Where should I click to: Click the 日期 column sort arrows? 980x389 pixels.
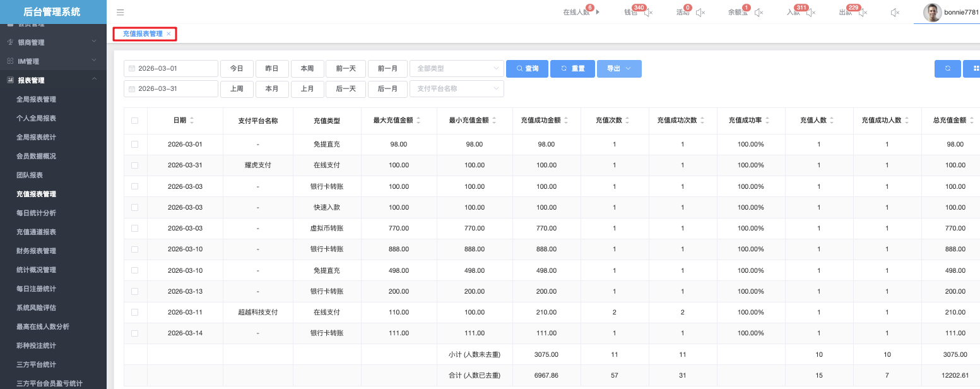tap(192, 121)
